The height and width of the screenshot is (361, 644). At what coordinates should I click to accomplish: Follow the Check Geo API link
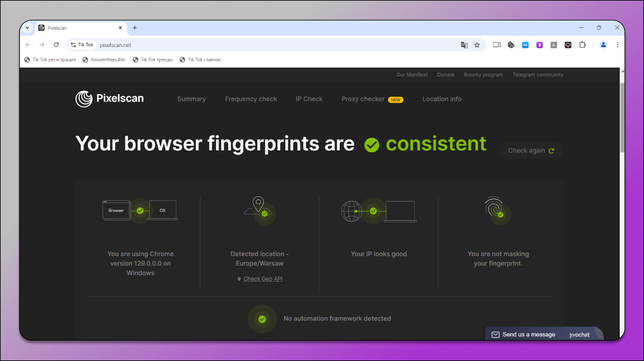(263, 279)
